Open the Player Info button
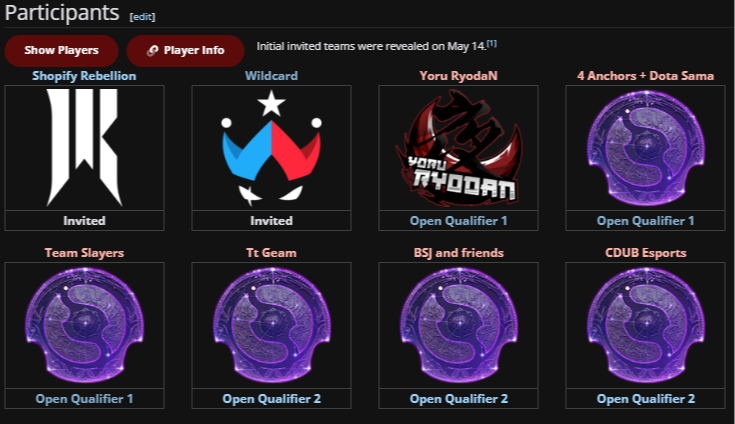The image size is (735, 424). (x=185, y=51)
